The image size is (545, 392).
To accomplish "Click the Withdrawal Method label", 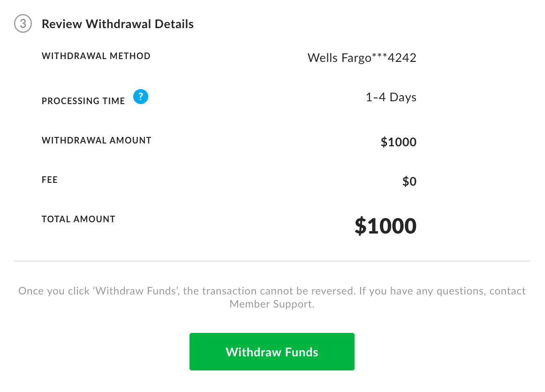I will tap(96, 56).
